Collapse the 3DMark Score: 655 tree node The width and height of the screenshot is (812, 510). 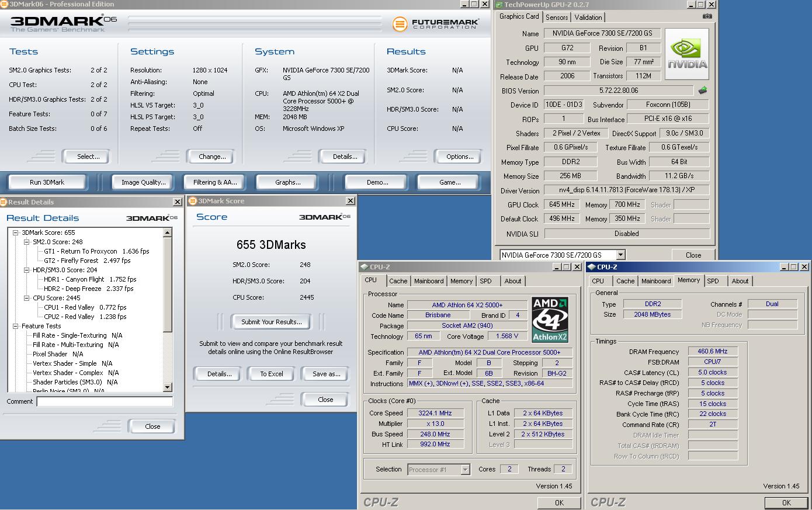coord(16,233)
